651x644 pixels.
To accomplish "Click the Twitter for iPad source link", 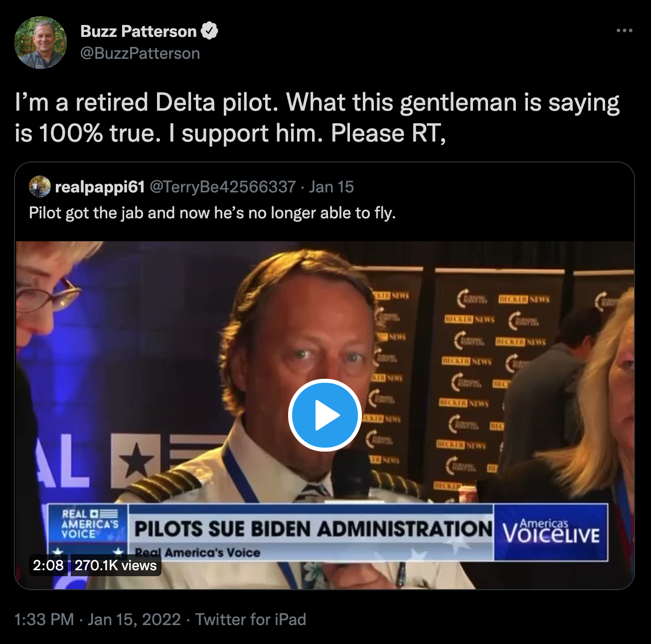I will pyautogui.click(x=251, y=619).
